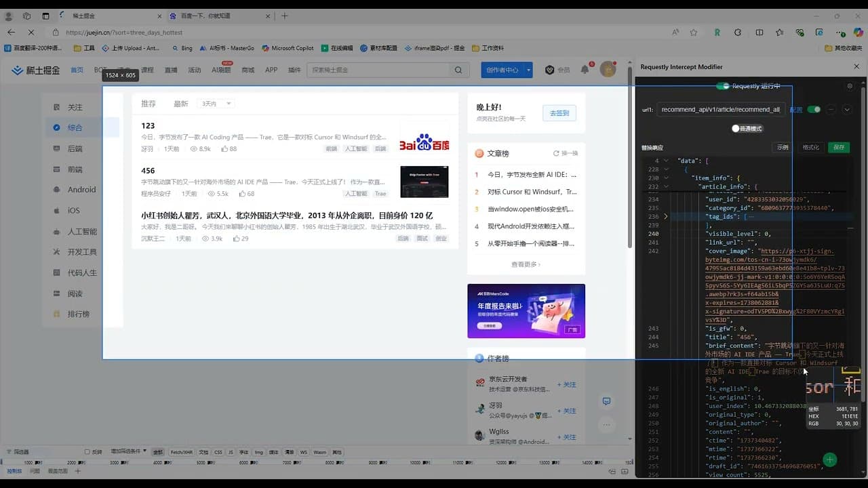Screen dimensions: 868x488
Task: Add a devtools drawer tab plus icon
Action: click(x=77, y=470)
